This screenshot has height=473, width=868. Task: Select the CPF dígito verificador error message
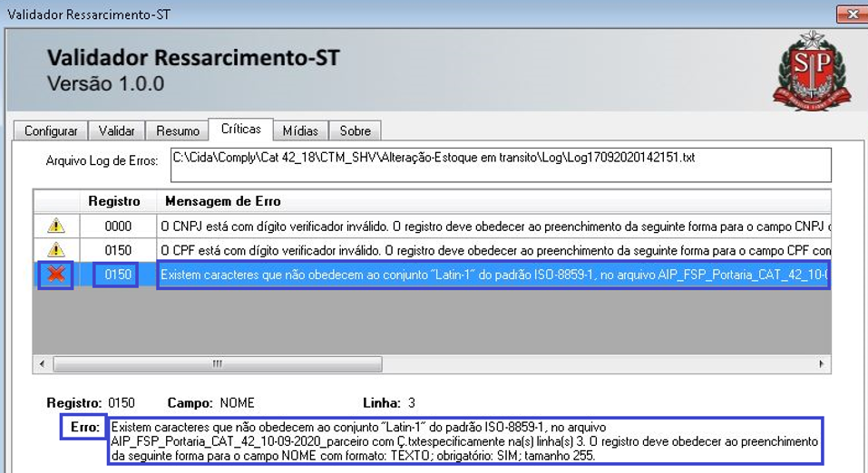tap(494, 250)
